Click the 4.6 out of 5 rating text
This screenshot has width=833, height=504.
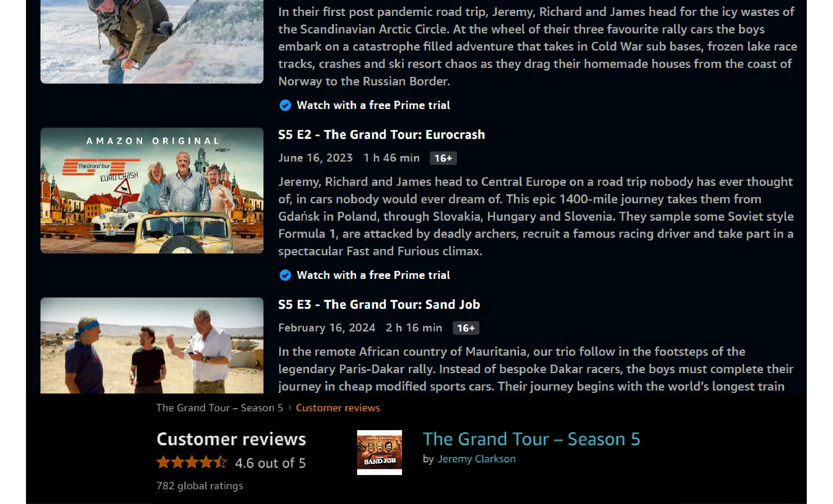coord(270,463)
